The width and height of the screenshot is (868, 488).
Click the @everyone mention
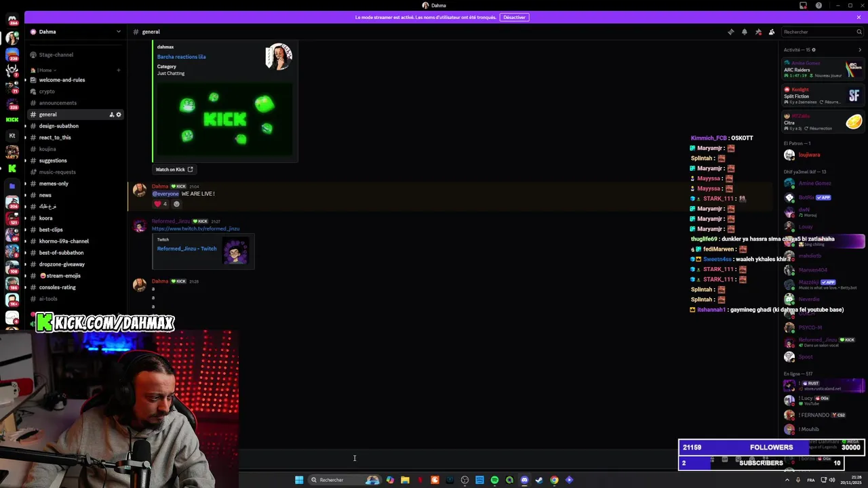(165, 194)
